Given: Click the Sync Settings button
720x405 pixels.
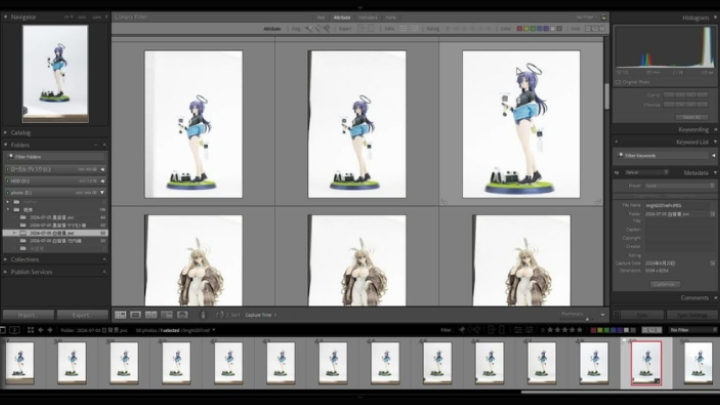Looking at the screenshot, I should click(x=692, y=315).
